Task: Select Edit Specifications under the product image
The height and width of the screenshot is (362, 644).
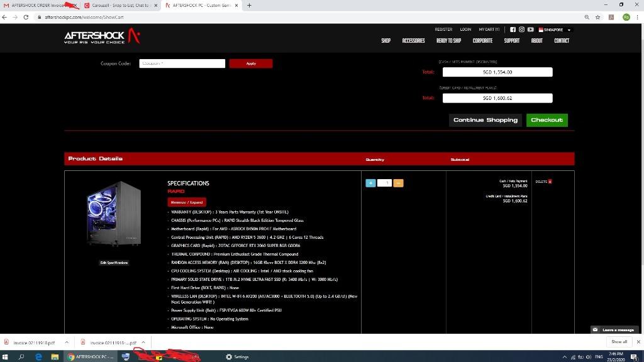Action: click(114, 263)
